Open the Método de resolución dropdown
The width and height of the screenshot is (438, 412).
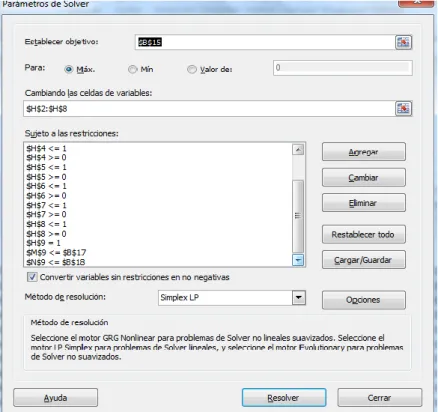point(299,298)
